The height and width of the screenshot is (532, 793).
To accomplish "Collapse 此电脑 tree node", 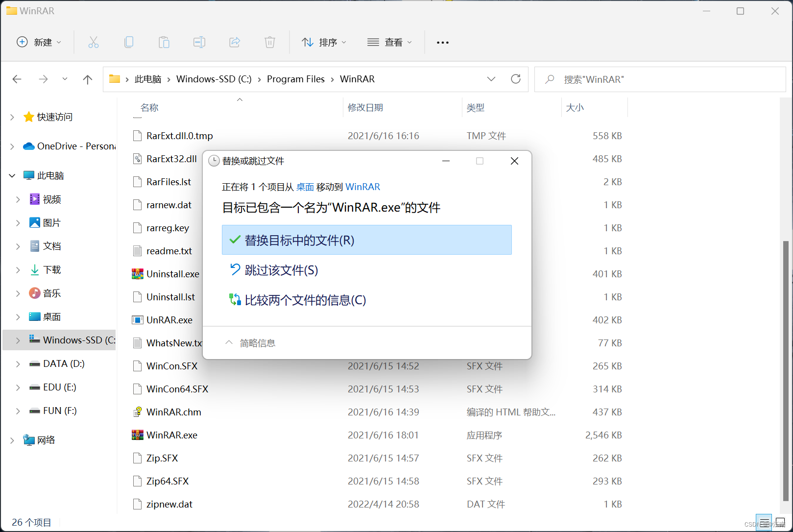I will 12,175.
